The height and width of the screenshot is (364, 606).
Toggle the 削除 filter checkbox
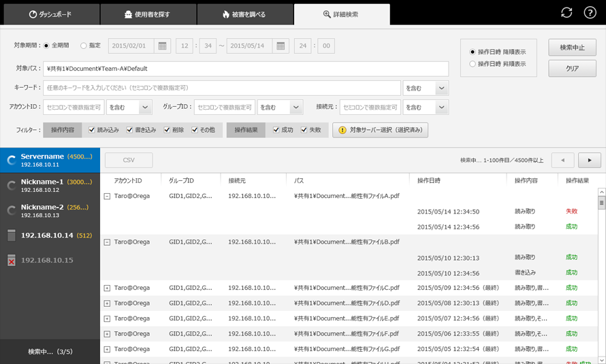(167, 130)
